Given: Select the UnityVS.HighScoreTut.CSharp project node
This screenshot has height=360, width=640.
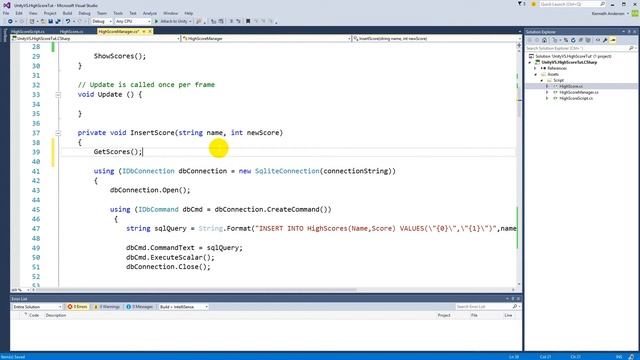Looking at the screenshot, I should click(569, 62).
